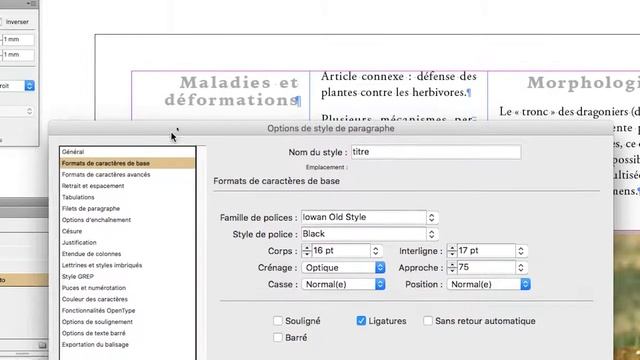Open the Corps size preset dropdown

click(x=376, y=251)
